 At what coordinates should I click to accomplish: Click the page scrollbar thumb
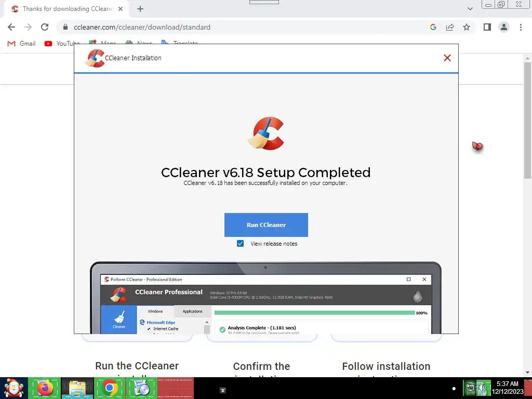coord(527,121)
